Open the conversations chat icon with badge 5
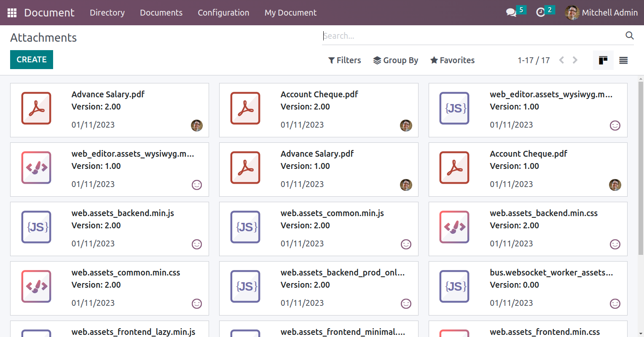Viewport: 644px width, 337px height. 511,13
